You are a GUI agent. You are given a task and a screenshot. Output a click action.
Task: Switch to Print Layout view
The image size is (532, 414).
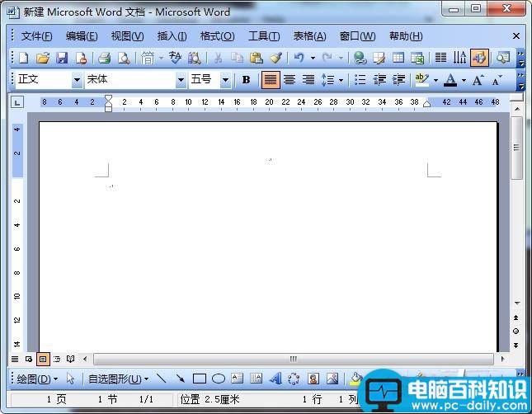[x=43, y=359]
